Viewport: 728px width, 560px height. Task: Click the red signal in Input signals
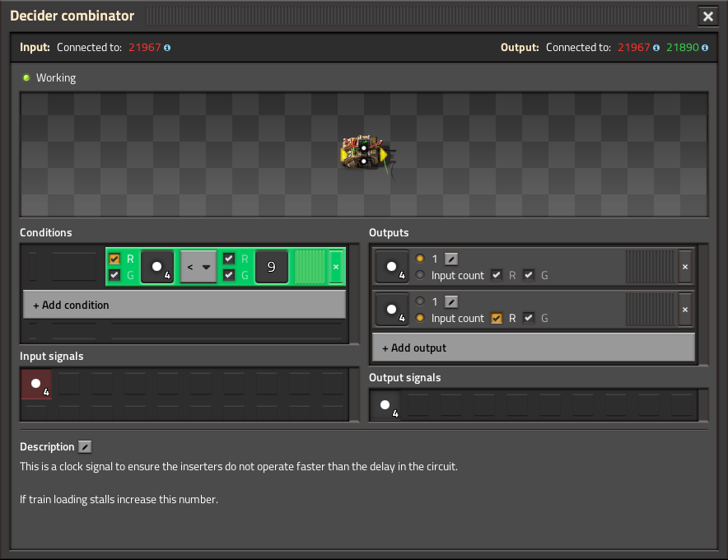[x=36, y=385]
